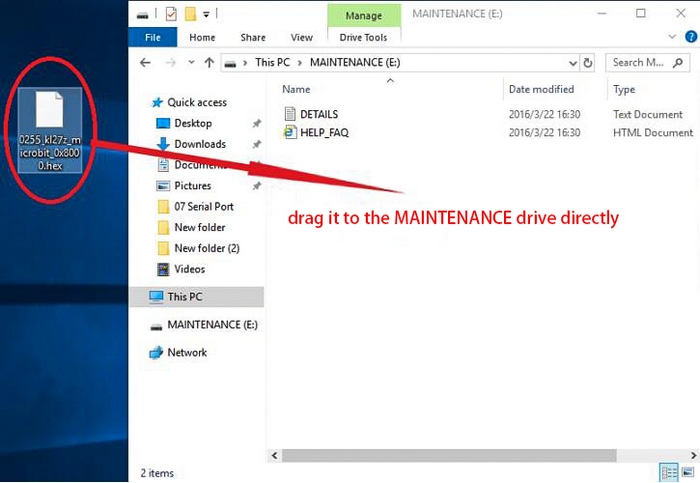700x483 pixels.
Task: Click the Back navigation arrow
Action: (x=145, y=63)
